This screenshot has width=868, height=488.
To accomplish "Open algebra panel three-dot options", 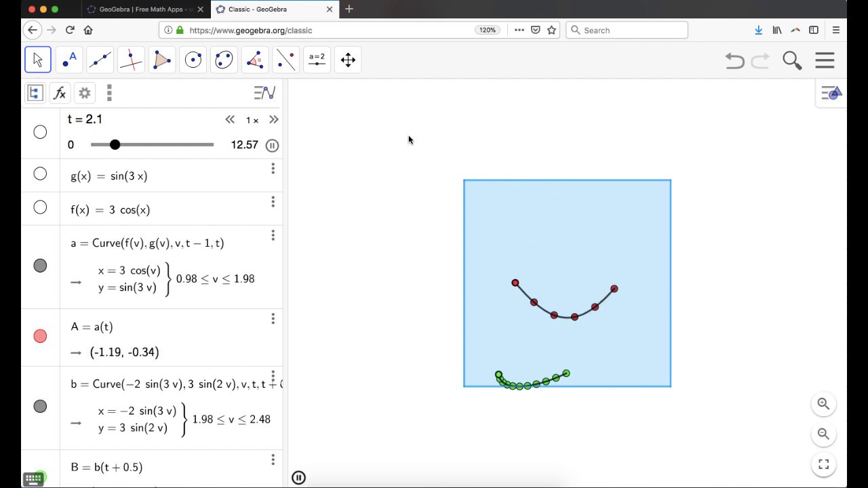I will click(x=109, y=93).
